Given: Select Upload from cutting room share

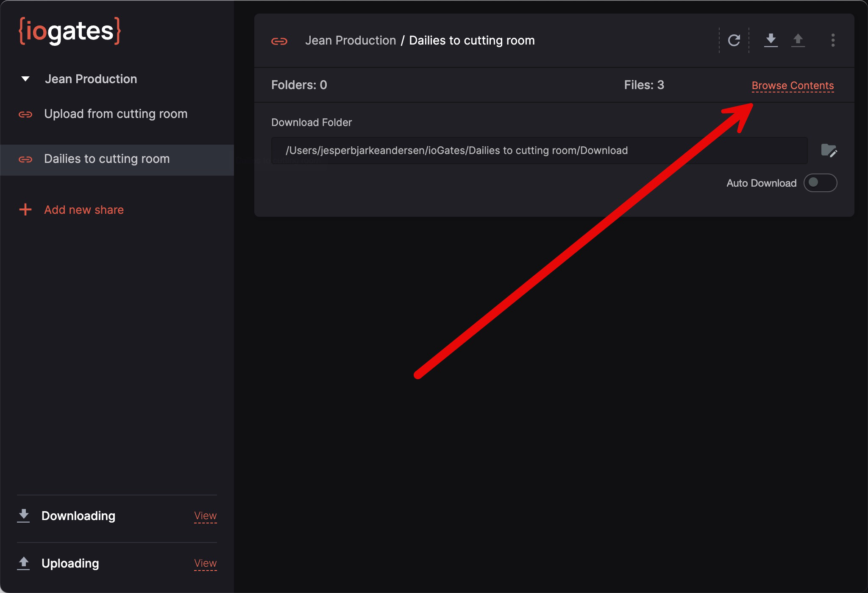Looking at the screenshot, I should click(x=115, y=114).
